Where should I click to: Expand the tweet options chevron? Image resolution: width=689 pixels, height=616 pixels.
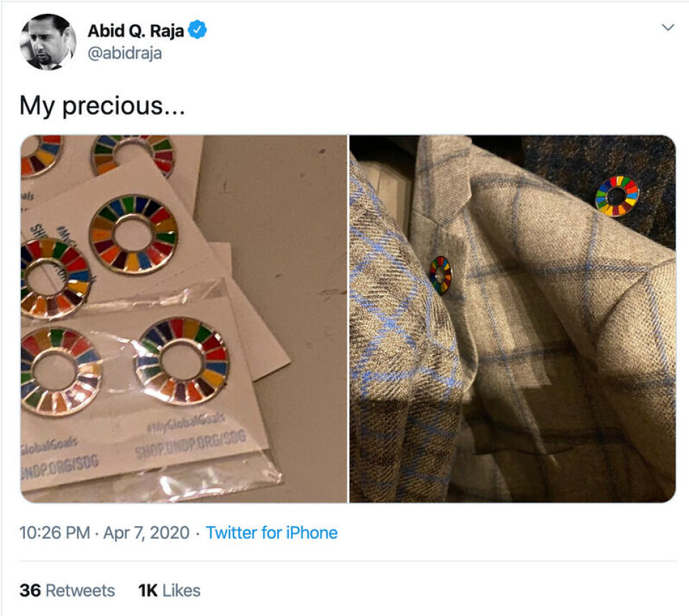click(667, 27)
